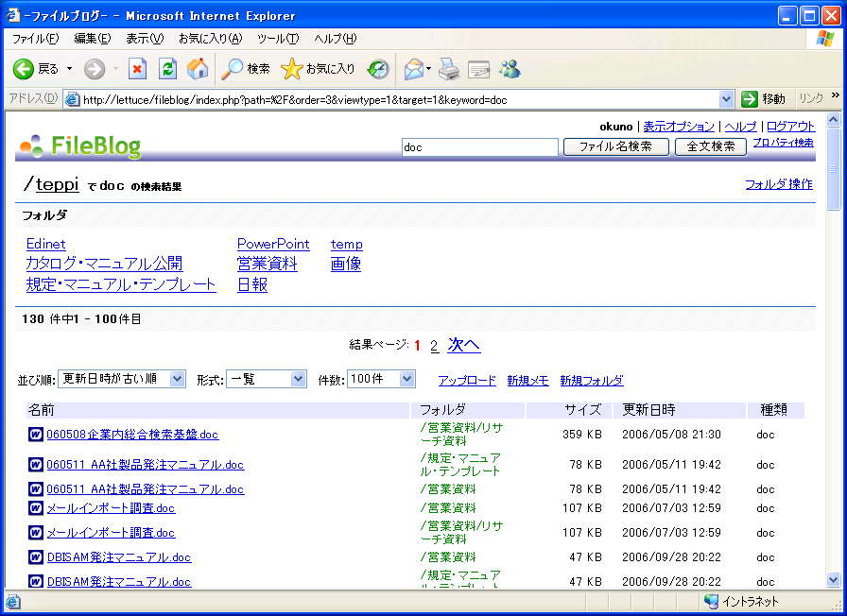847x616 pixels.
Task: Print the page with the printer icon
Action: pyautogui.click(x=449, y=69)
